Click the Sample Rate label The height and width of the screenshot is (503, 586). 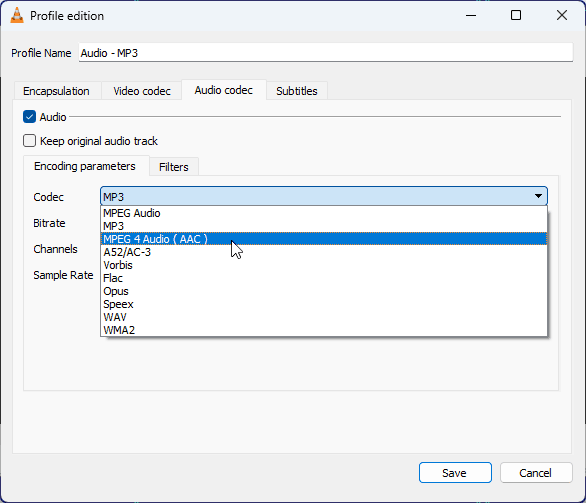63,275
